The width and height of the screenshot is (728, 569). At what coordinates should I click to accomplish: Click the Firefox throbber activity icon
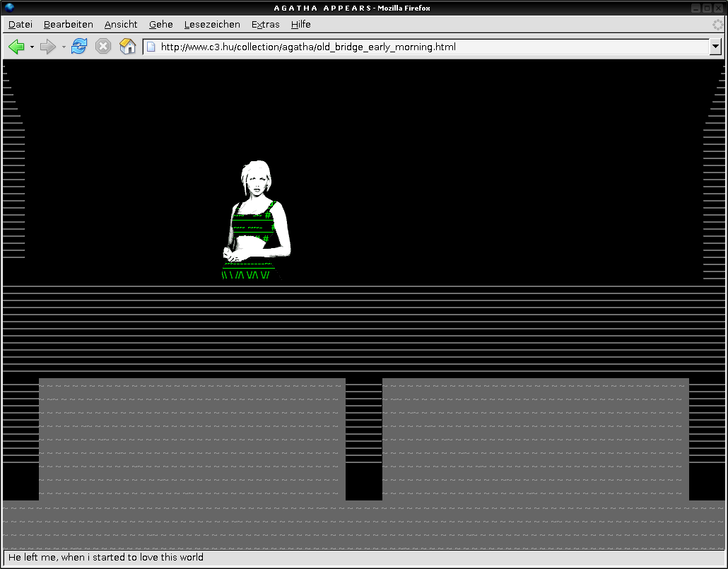click(x=718, y=25)
